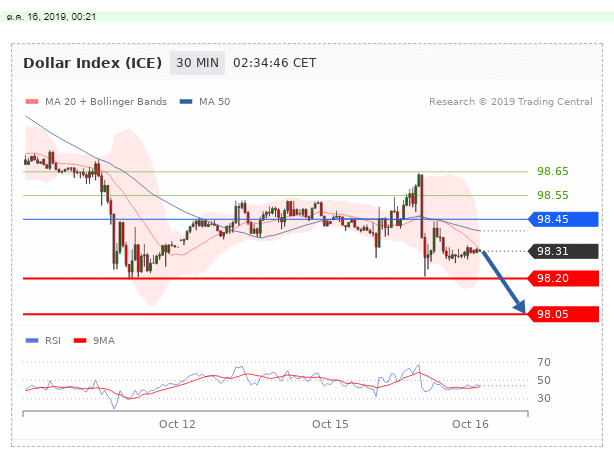Click the 30 MIN timeframe badge
The width and height of the screenshot is (614, 458).
point(197,63)
